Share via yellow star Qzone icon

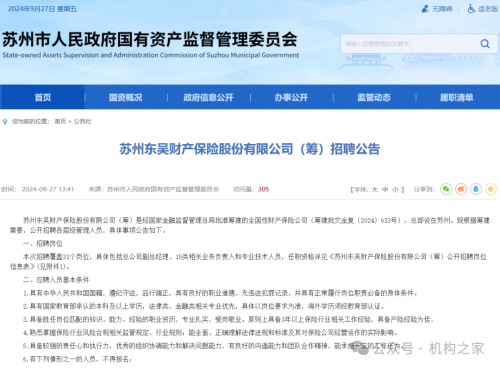pyautogui.click(x=491, y=189)
